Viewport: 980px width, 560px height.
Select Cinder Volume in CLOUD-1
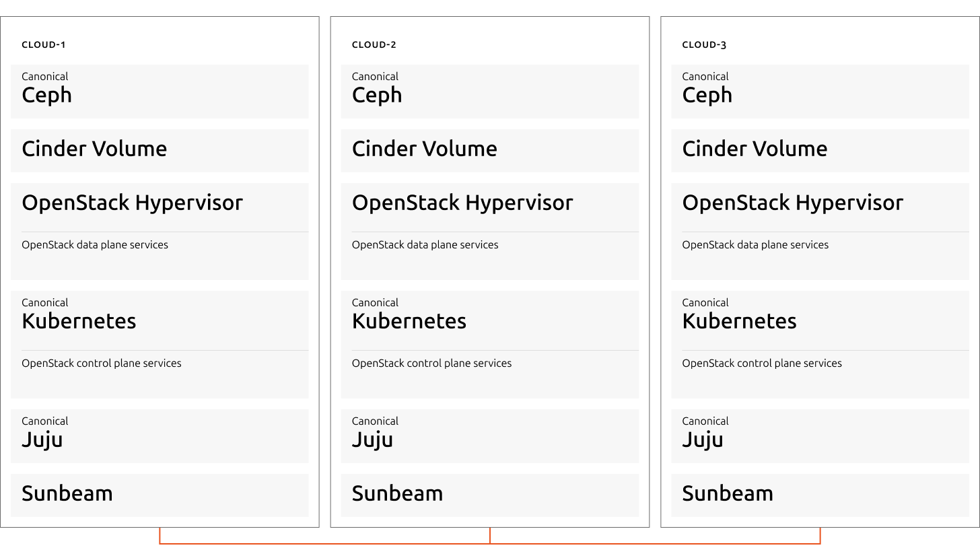160,151
